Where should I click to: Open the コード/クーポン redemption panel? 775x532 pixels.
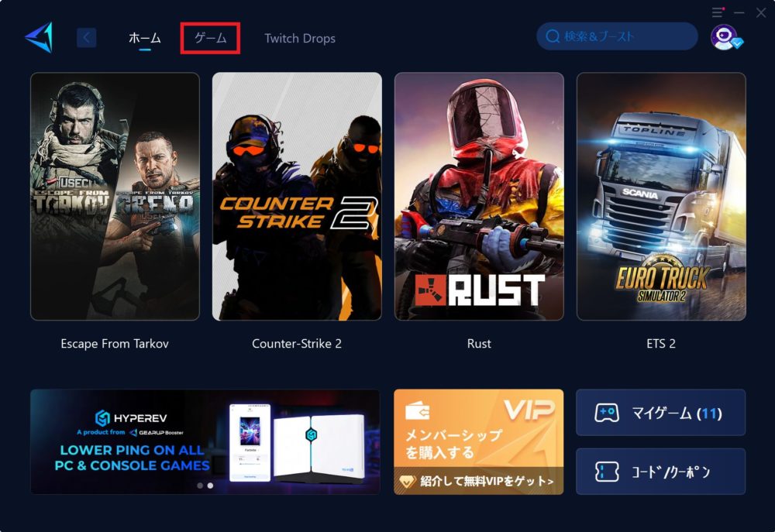tap(660, 471)
